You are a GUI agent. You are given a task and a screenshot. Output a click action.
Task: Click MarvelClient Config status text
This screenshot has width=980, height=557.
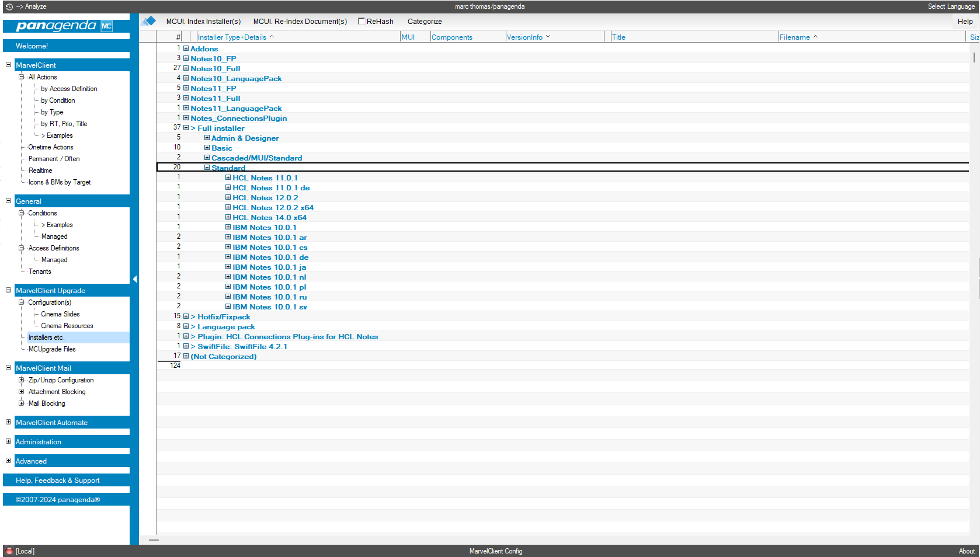[496, 551]
